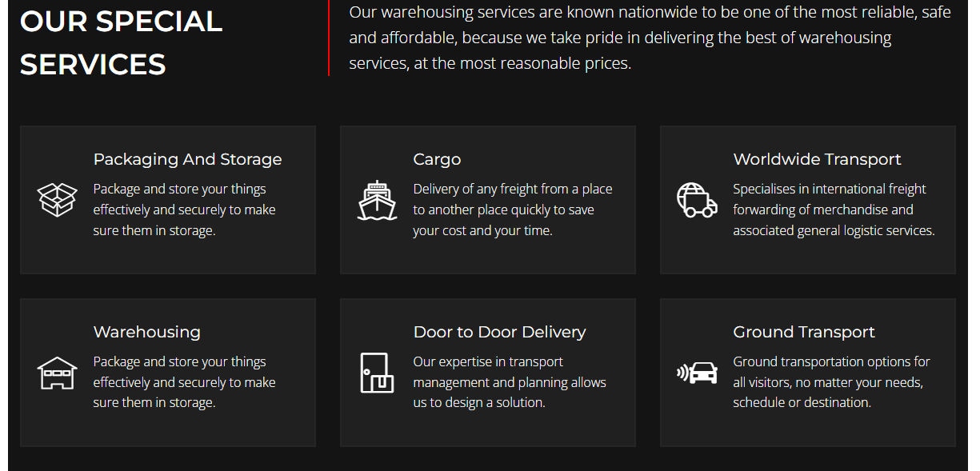
Task: Click the globe and truck icon
Action: [x=697, y=200]
